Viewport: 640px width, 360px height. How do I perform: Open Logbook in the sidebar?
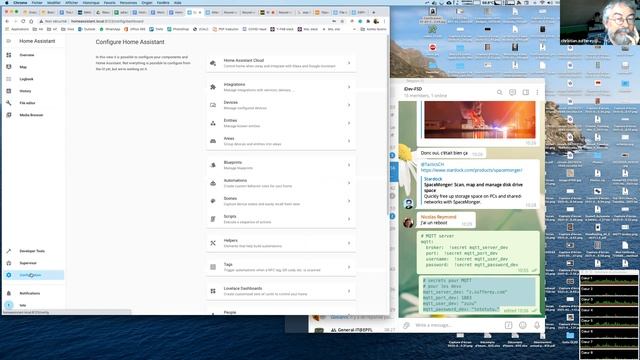(33, 79)
